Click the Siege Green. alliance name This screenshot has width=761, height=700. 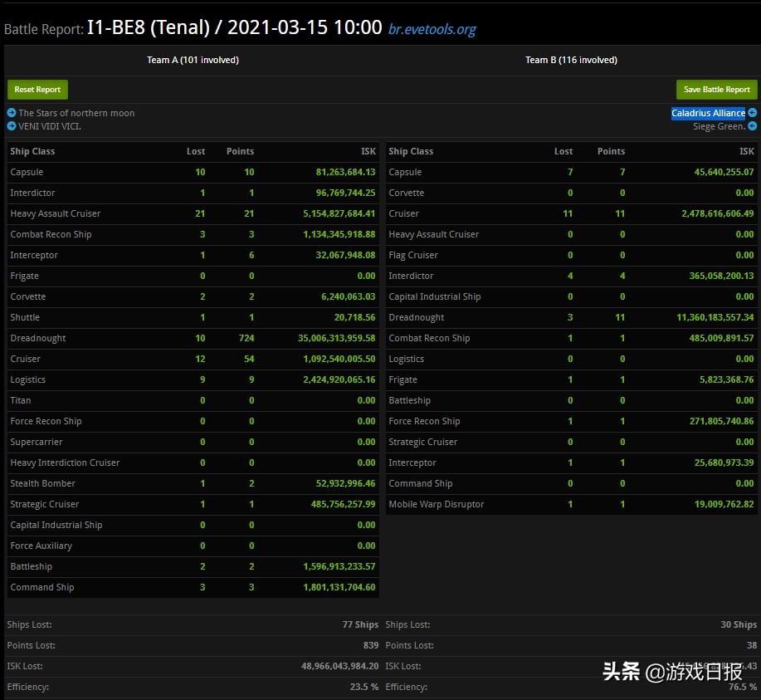719,126
